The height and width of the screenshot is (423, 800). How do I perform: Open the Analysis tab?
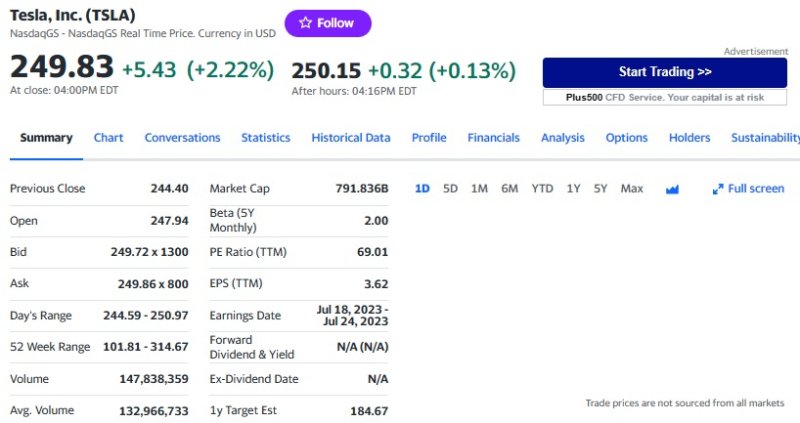[x=562, y=138]
